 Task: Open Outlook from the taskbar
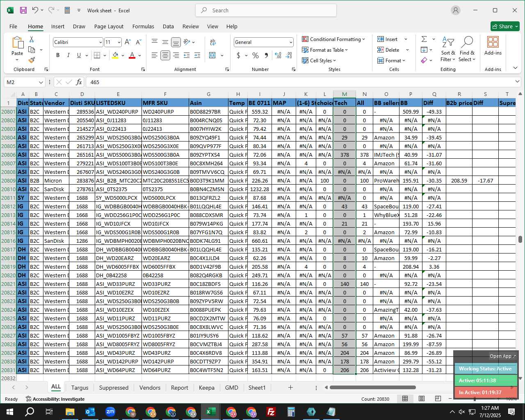tap(90, 412)
